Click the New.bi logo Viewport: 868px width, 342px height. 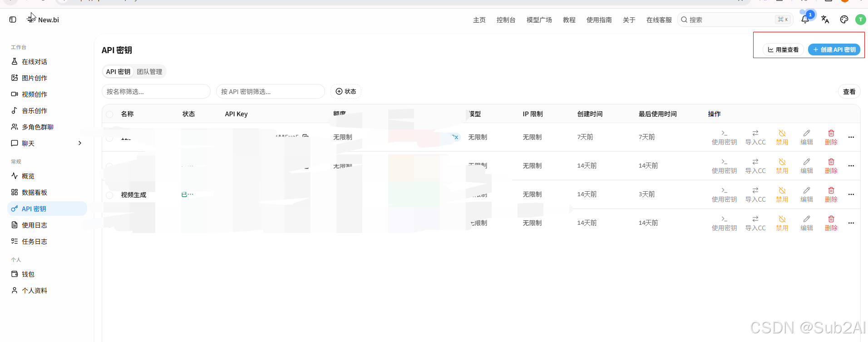43,20
